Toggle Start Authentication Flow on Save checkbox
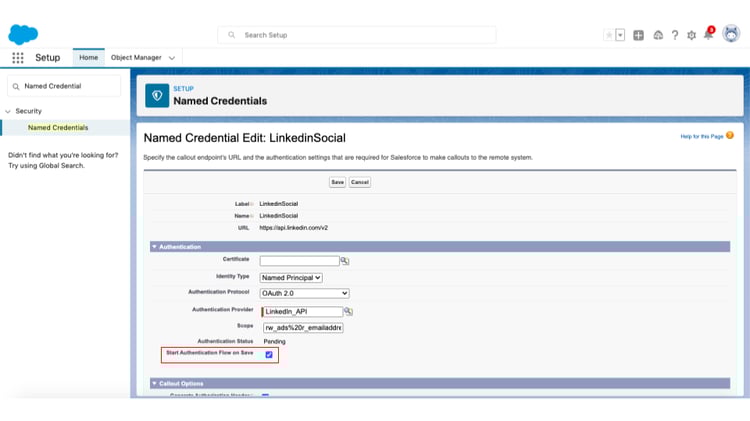Viewport: 750px width, 421px height. click(x=269, y=355)
